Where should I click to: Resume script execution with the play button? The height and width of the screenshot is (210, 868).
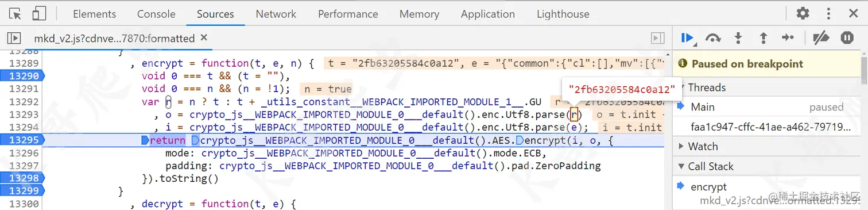[687, 38]
